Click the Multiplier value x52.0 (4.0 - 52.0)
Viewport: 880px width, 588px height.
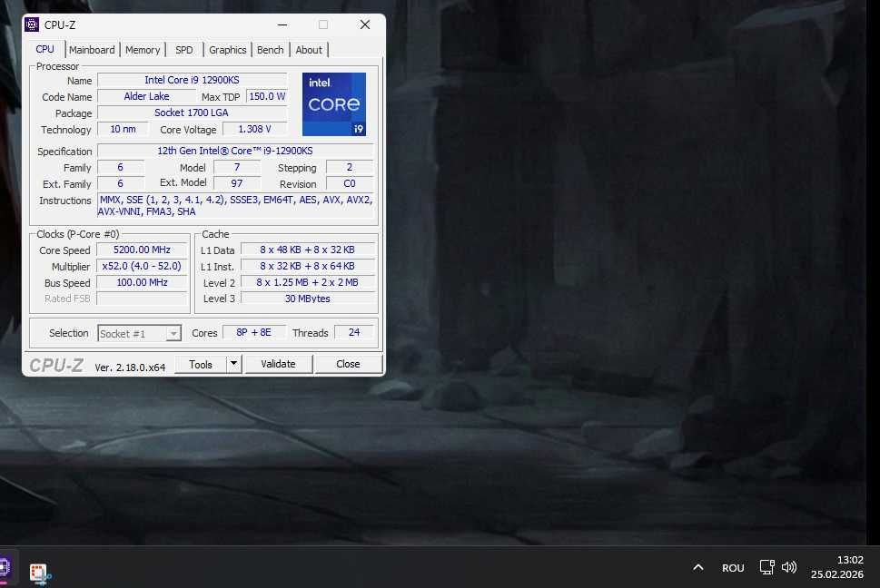pos(142,266)
